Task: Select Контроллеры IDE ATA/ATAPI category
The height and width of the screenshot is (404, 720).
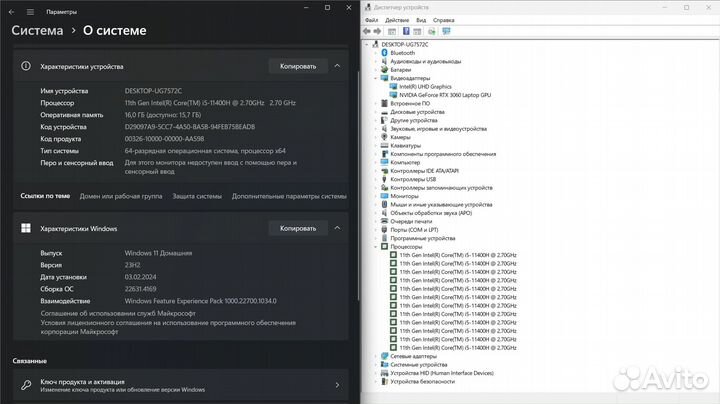Action: [424, 171]
